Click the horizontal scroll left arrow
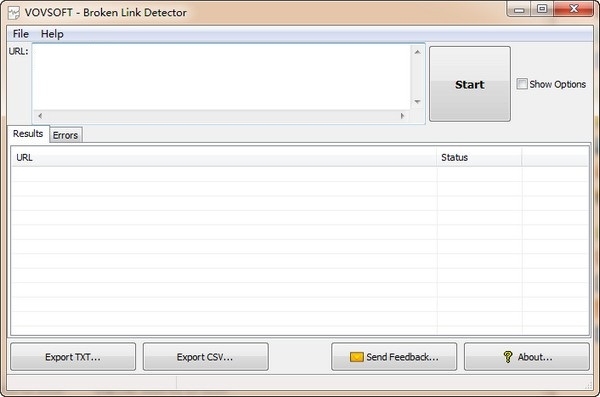 tap(40, 116)
